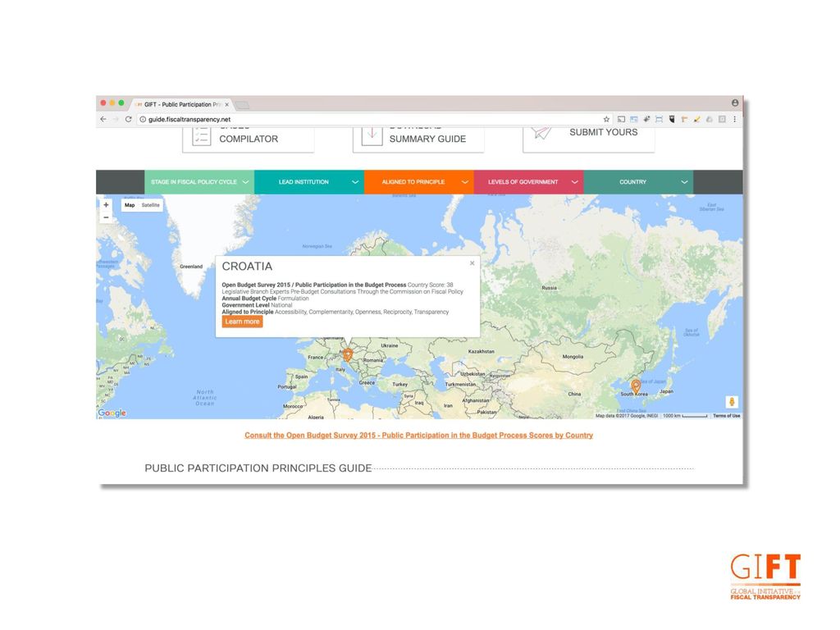
Task: Zoom in on the map with plus
Action: [106, 205]
